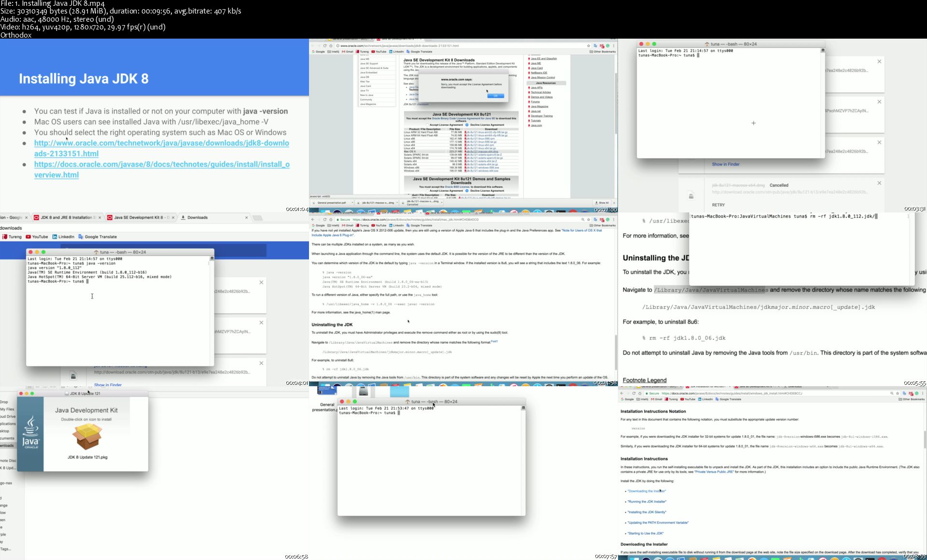Click new tab button next to the Downloads tab
This screenshot has width=927, height=560.
pyautogui.click(x=258, y=218)
